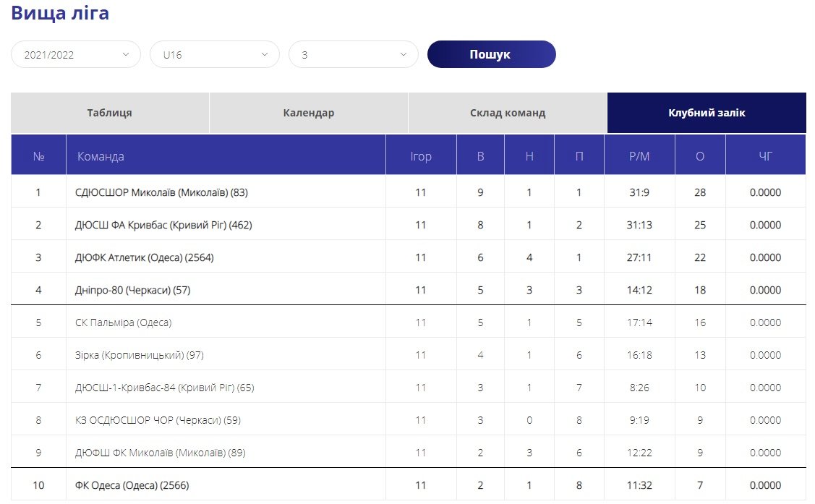The width and height of the screenshot is (815, 504).
Task: Click the О points column header
Action: point(700,156)
